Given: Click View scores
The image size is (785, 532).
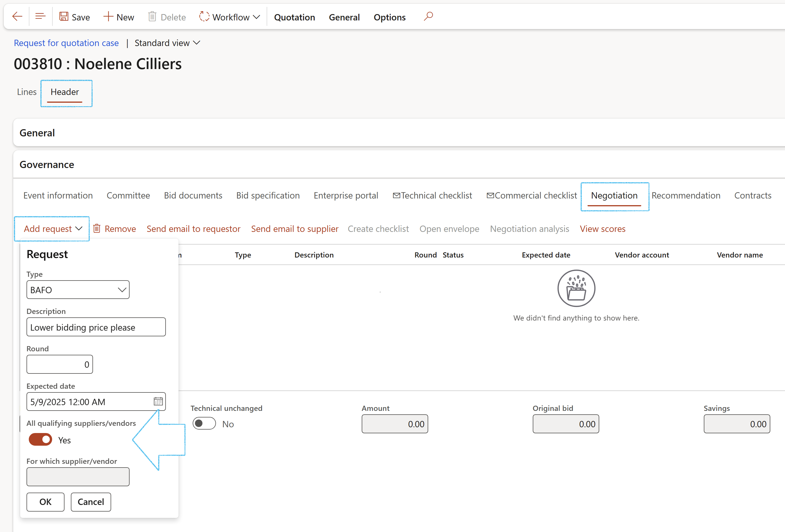Looking at the screenshot, I should [603, 229].
